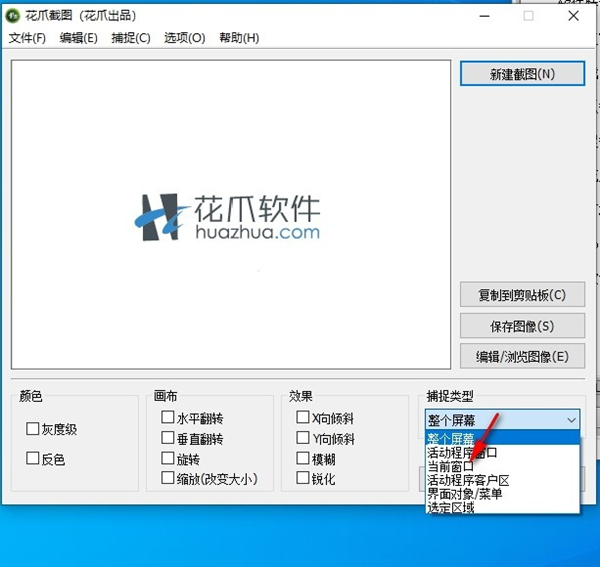
Task: Open the 帮助(H) menu
Action: [239, 38]
